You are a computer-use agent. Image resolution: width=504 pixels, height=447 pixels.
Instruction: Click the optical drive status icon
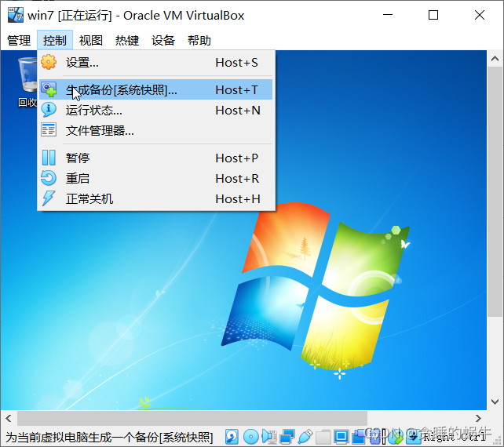pyautogui.click(x=250, y=436)
